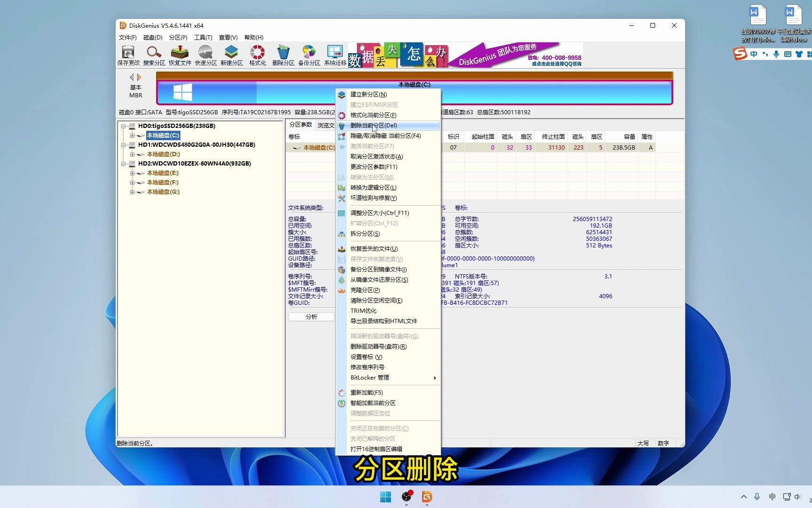Select HD2:WDCWD10EZEX-60WN4A0(932GB) disk in tree
Image resolution: width=812 pixels, height=508 pixels.
[195, 164]
